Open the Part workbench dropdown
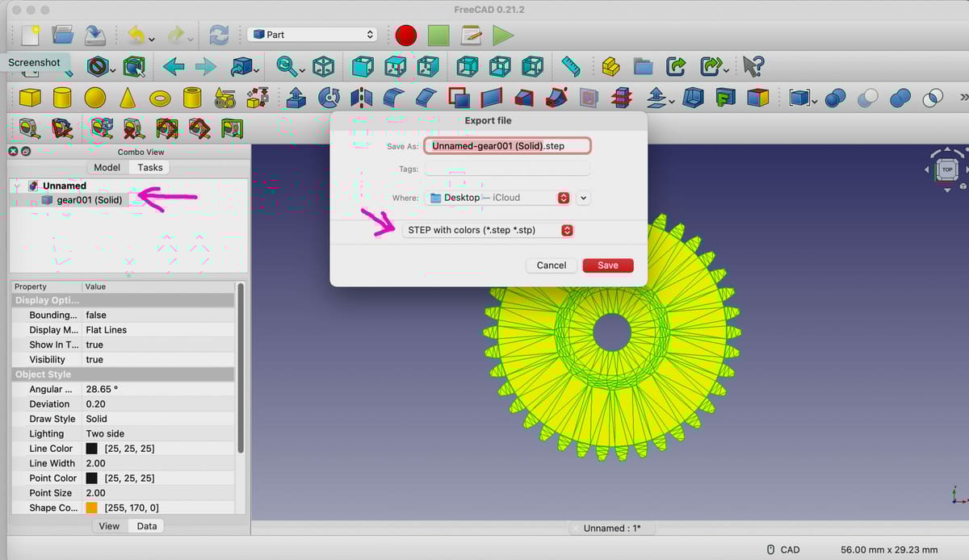The height and width of the screenshot is (560, 969). coord(313,35)
